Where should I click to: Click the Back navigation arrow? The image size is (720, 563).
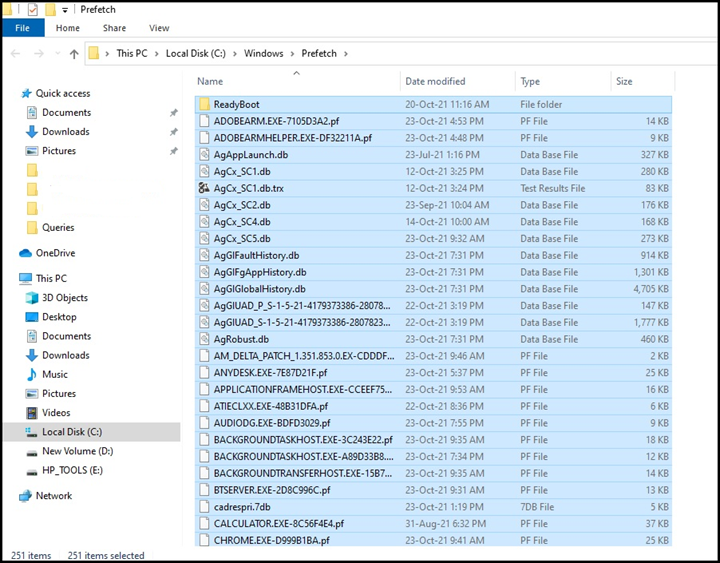[16, 54]
